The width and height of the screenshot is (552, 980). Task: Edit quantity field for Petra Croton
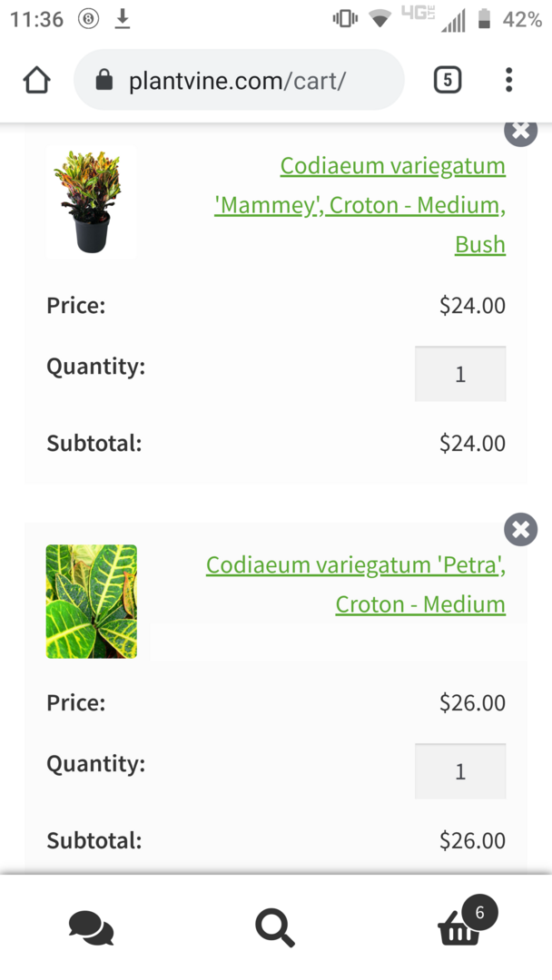[x=459, y=771]
